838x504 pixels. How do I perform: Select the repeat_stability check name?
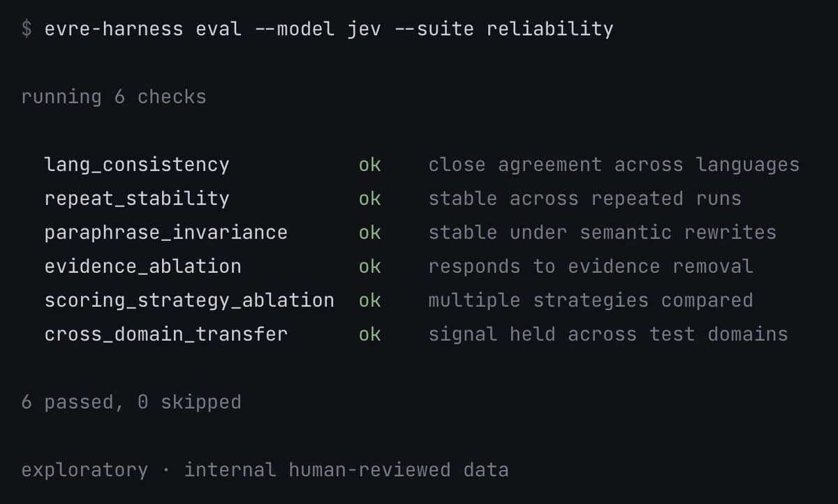coord(137,199)
